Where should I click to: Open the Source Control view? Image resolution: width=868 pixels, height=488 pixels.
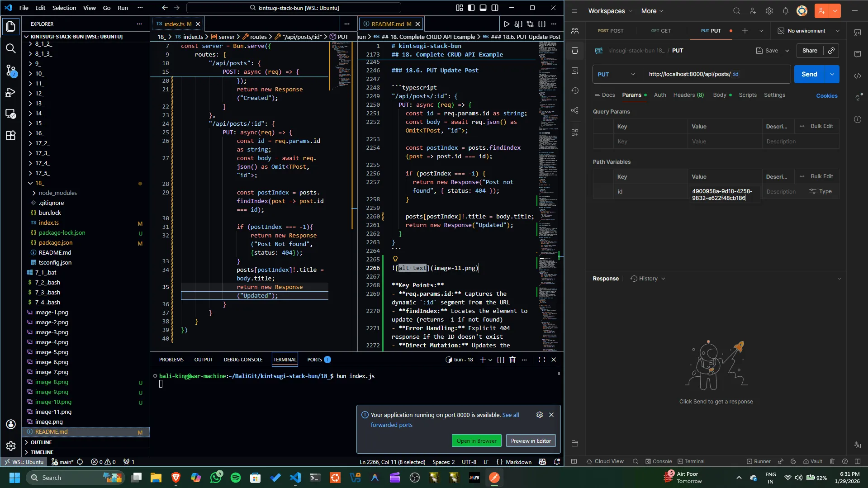[x=11, y=70]
